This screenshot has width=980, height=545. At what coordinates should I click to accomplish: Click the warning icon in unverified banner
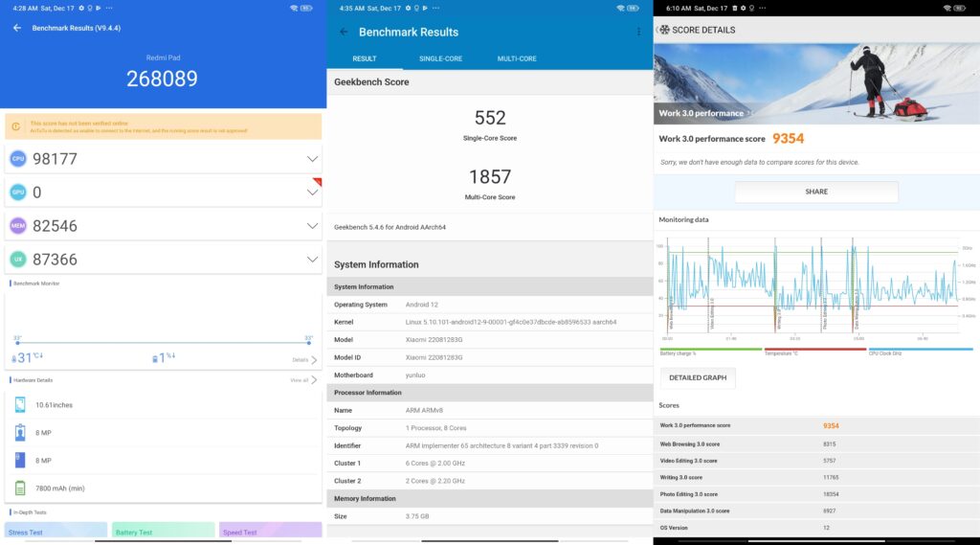[15, 126]
